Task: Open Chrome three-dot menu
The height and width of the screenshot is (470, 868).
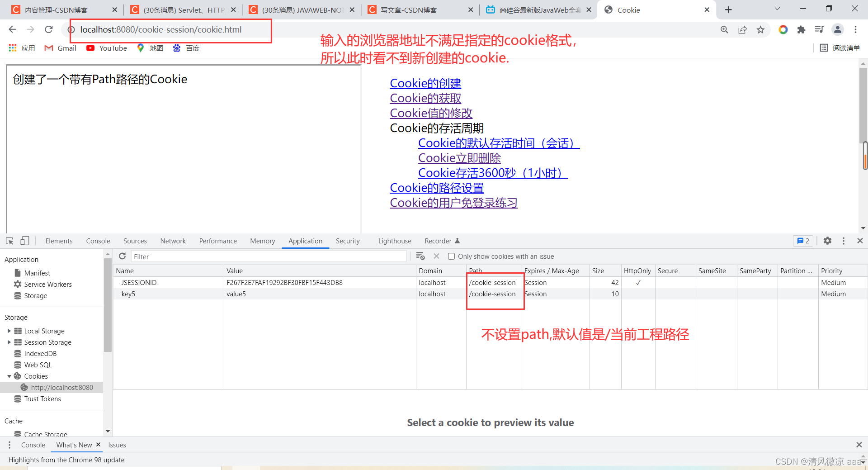Action: click(x=855, y=29)
